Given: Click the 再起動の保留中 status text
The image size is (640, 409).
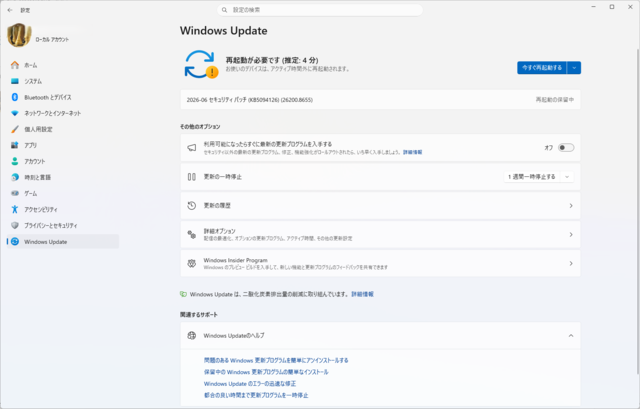Looking at the screenshot, I should pyautogui.click(x=555, y=100).
